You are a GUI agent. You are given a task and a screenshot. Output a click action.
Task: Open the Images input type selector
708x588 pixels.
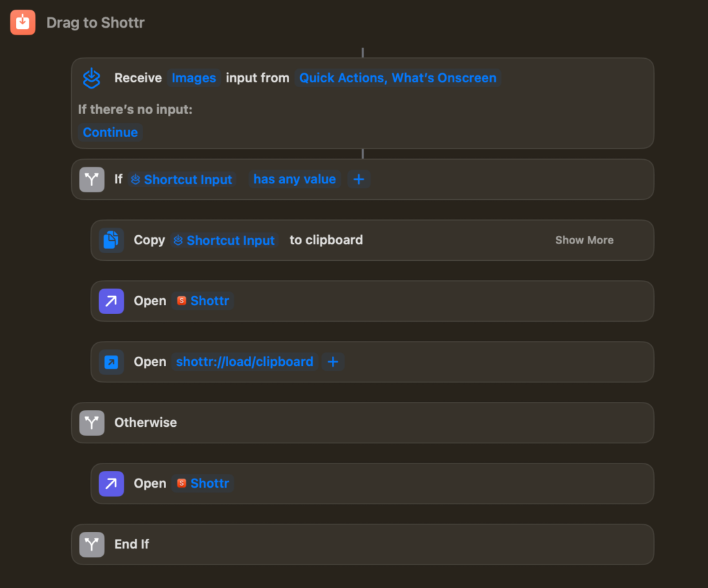pyautogui.click(x=194, y=78)
